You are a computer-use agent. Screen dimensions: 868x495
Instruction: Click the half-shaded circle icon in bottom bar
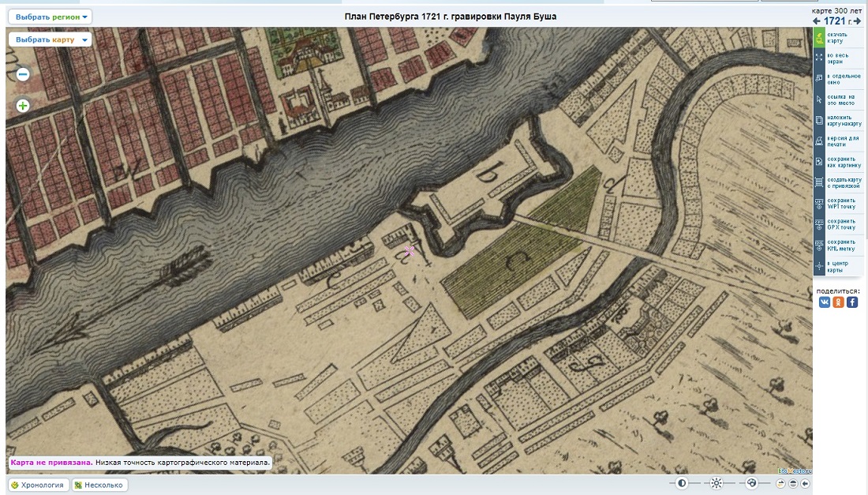793,483
